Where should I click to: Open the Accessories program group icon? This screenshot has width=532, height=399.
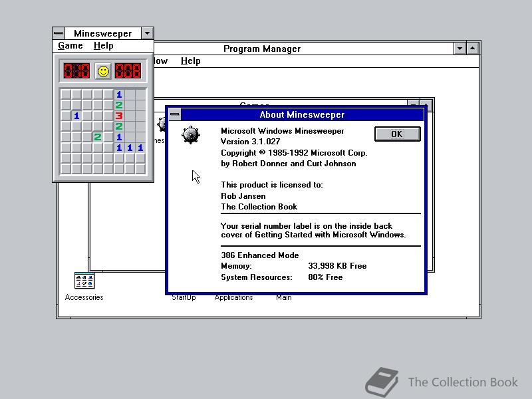pyautogui.click(x=84, y=280)
